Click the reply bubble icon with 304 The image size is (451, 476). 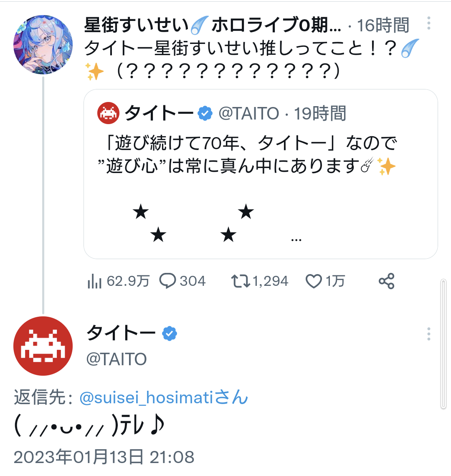pyautogui.click(x=168, y=281)
